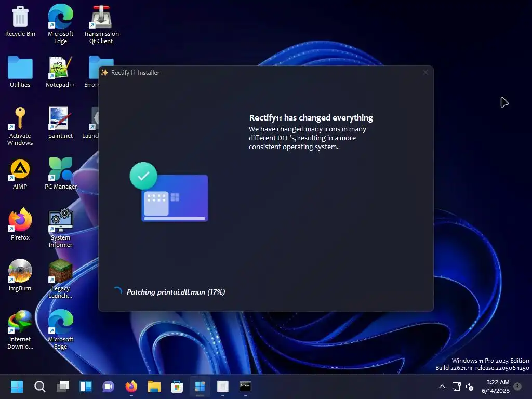Open Task View on the taskbar

pyautogui.click(x=63, y=386)
